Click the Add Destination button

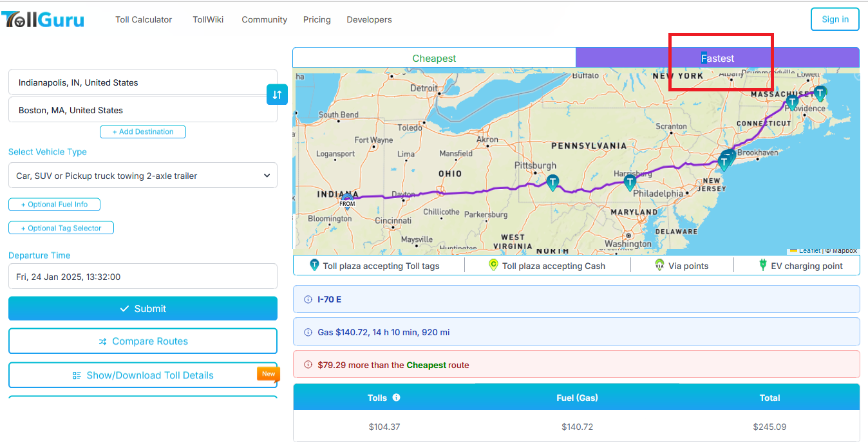coord(143,132)
